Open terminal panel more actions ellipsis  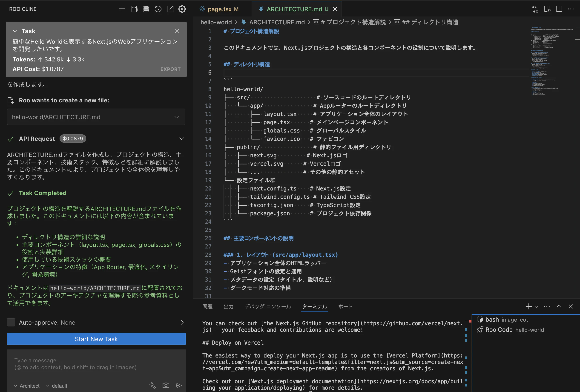pyautogui.click(x=547, y=306)
